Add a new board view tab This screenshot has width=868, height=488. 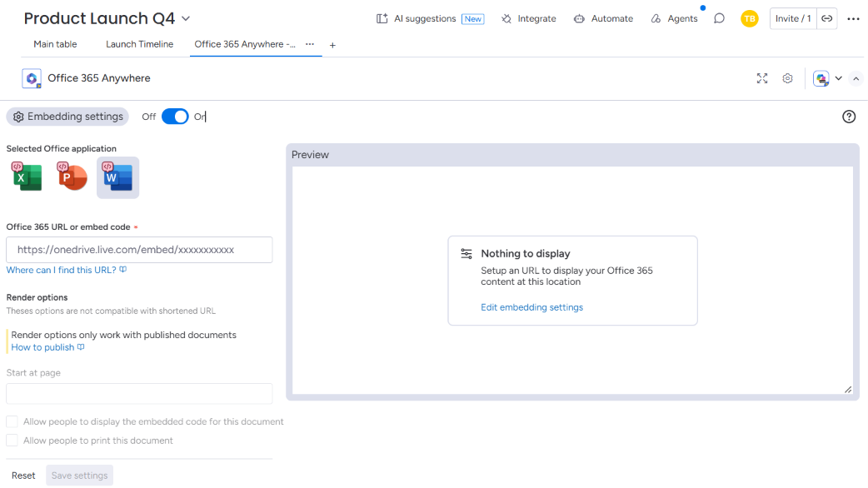pyautogui.click(x=332, y=45)
